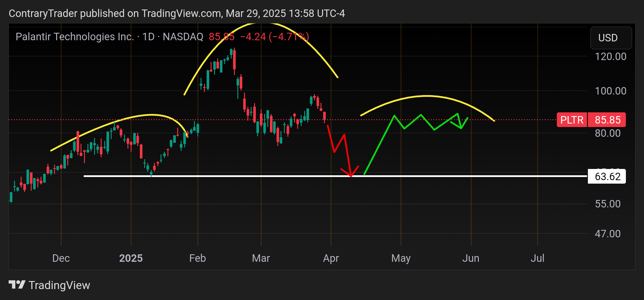This screenshot has width=644, height=300.
Task: Click the ContraryTrader published header text
Action: click(177, 14)
